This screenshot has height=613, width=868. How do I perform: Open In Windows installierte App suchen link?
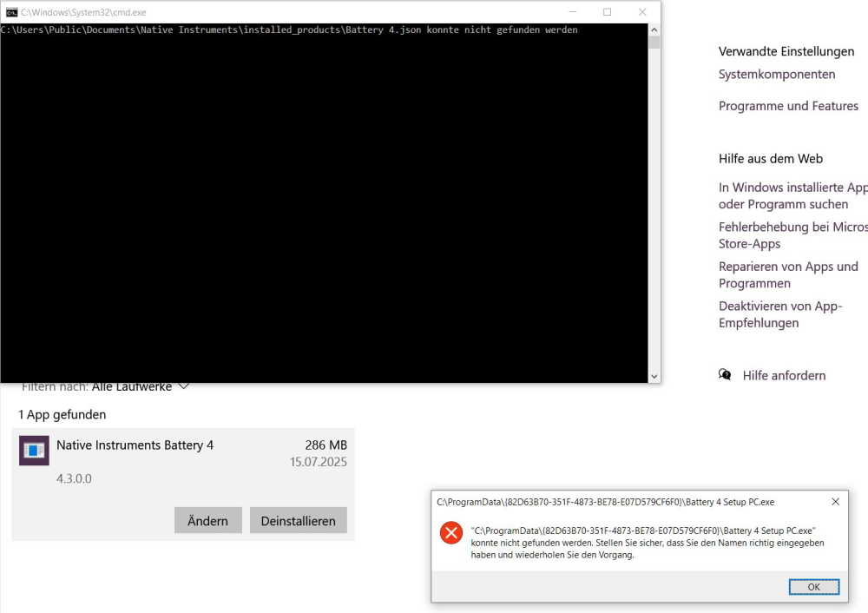click(x=792, y=196)
